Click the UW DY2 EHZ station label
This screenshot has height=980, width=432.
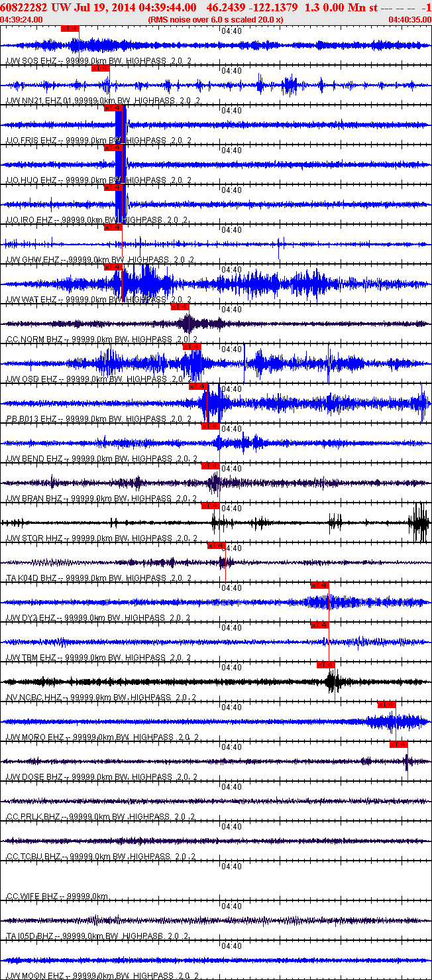[31, 618]
